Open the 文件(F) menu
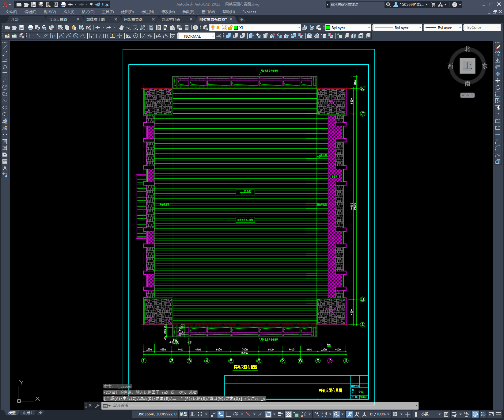The width and height of the screenshot is (504, 420). (11, 12)
